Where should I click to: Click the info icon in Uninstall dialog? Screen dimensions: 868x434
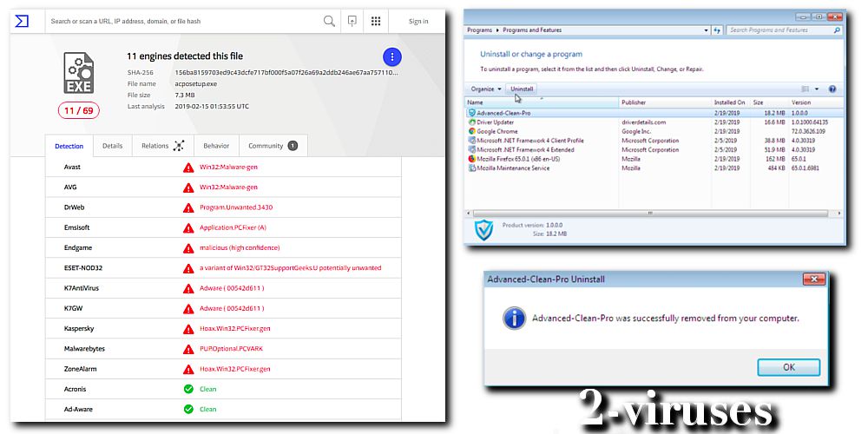(x=514, y=319)
